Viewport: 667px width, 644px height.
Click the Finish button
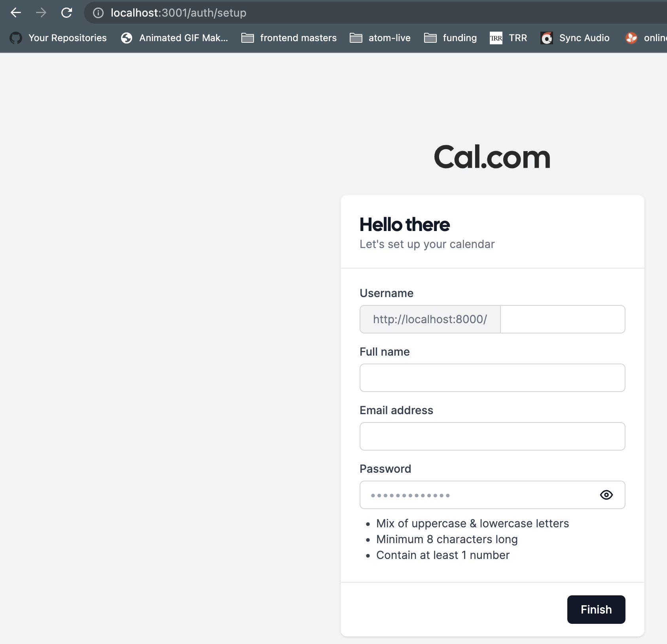tap(596, 609)
